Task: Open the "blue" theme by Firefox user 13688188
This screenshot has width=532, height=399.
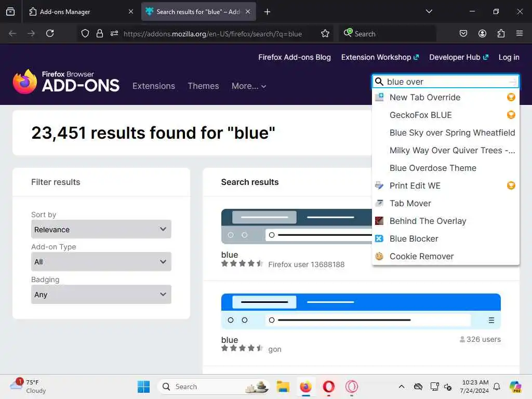Action: pyautogui.click(x=229, y=255)
